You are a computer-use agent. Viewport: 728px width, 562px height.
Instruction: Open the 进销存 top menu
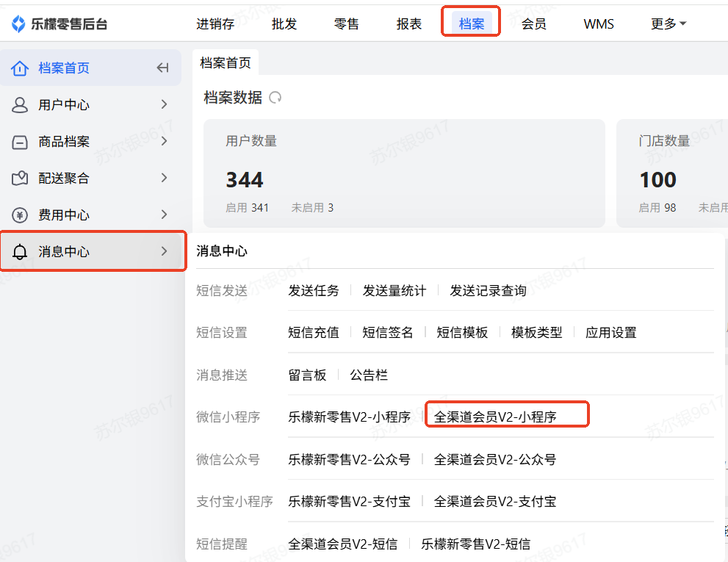pos(215,24)
